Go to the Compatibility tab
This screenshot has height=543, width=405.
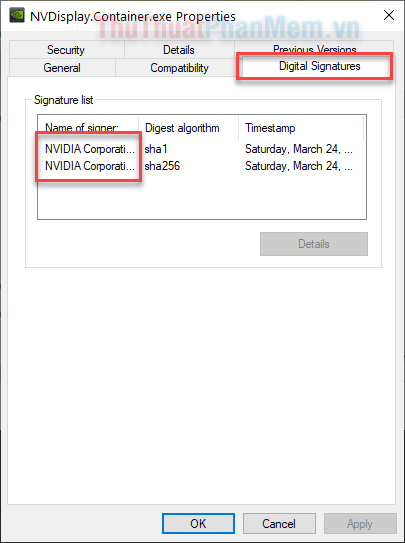click(x=179, y=68)
